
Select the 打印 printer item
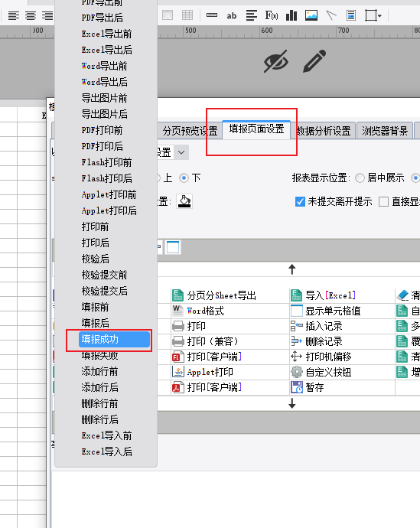point(189,326)
